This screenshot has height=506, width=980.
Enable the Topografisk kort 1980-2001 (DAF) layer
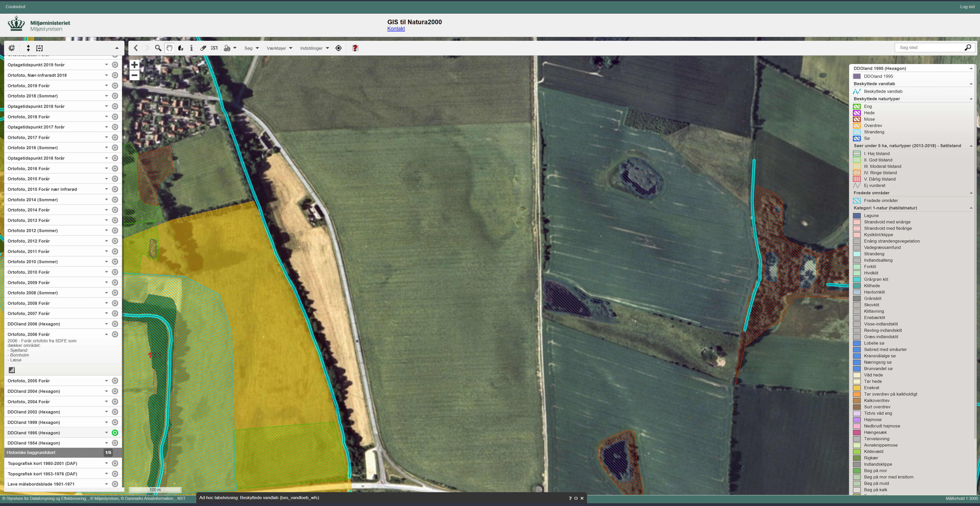pos(115,463)
